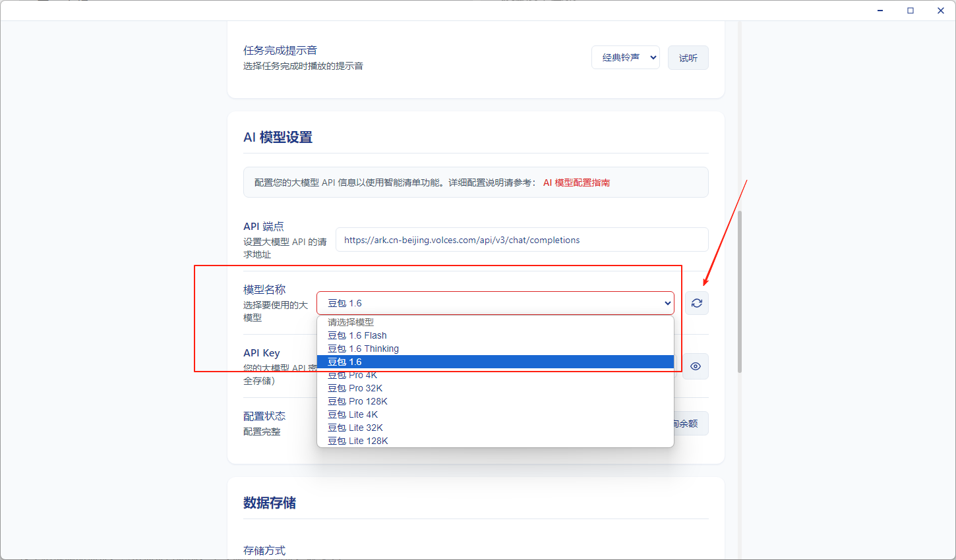Minimize the application window

coord(880,11)
